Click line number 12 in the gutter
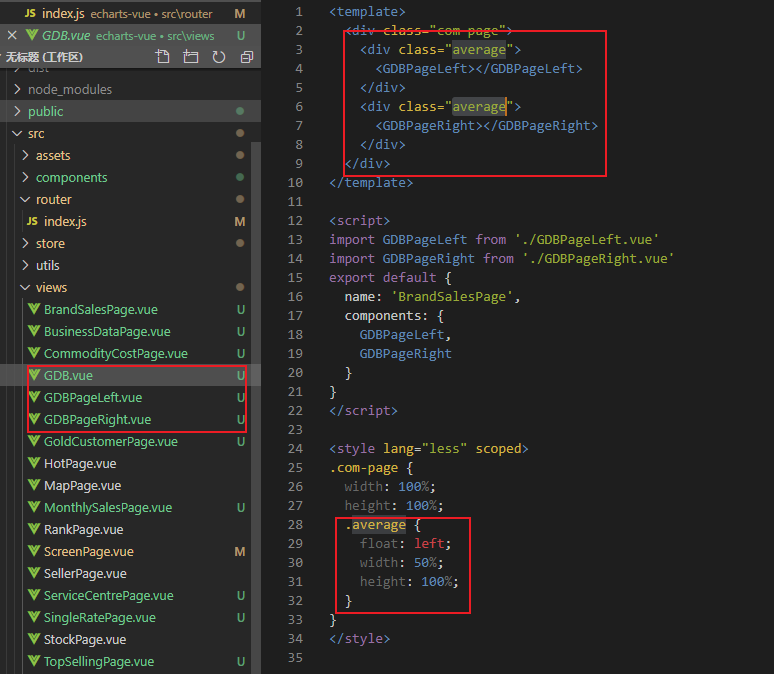The image size is (774, 674). (x=295, y=220)
